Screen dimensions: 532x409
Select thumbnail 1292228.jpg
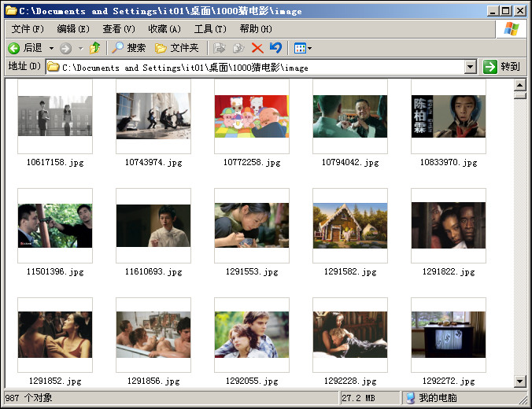[350, 335]
